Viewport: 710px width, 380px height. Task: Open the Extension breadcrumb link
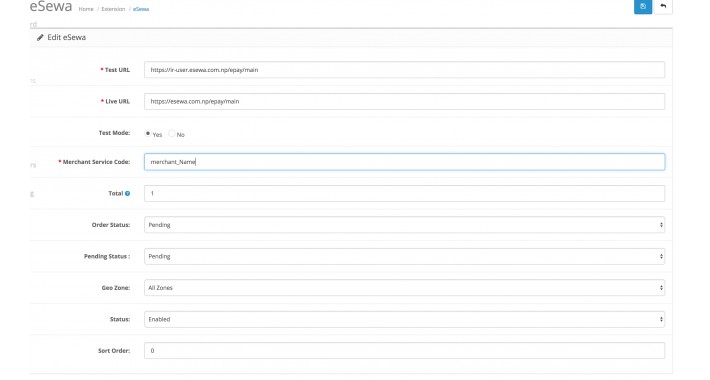(113, 9)
